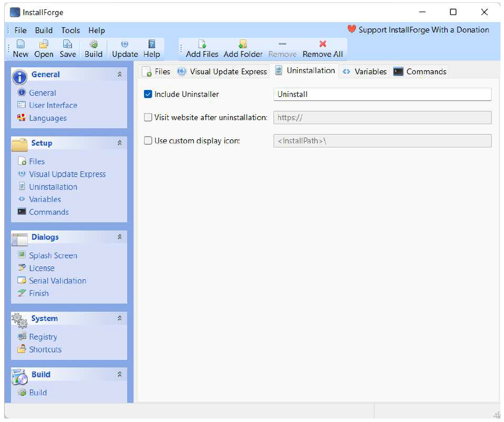Collapse the General sidebar section
Image resolution: width=504 pixels, height=422 pixels.
click(120, 74)
